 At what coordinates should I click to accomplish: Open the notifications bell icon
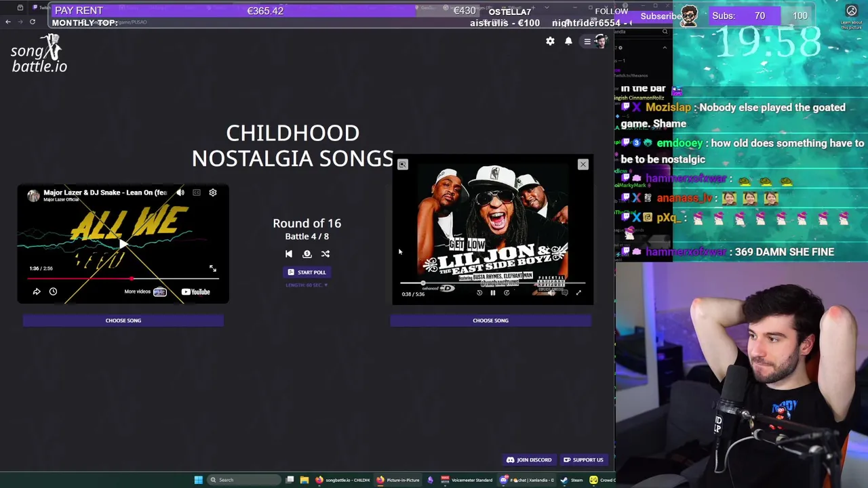click(x=568, y=41)
